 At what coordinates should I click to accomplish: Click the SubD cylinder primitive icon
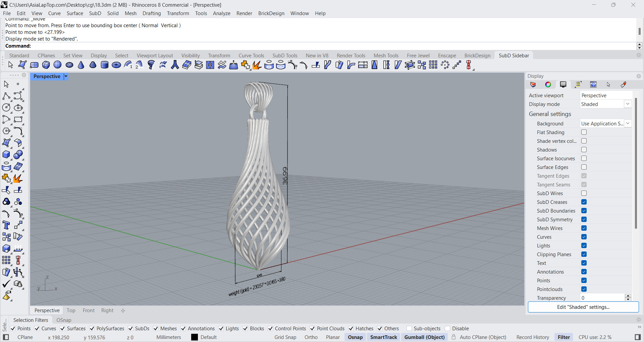click(x=105, y=65)
